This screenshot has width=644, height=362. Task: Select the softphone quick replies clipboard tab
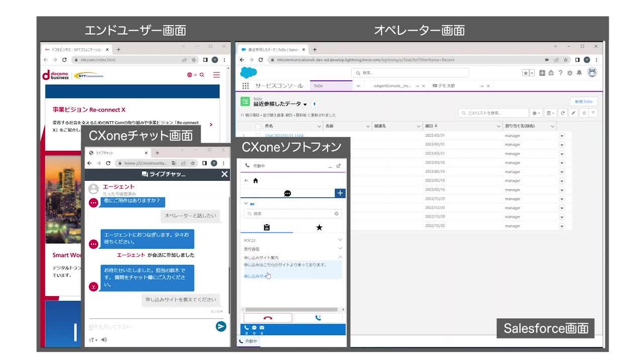(x=267, y=227)
